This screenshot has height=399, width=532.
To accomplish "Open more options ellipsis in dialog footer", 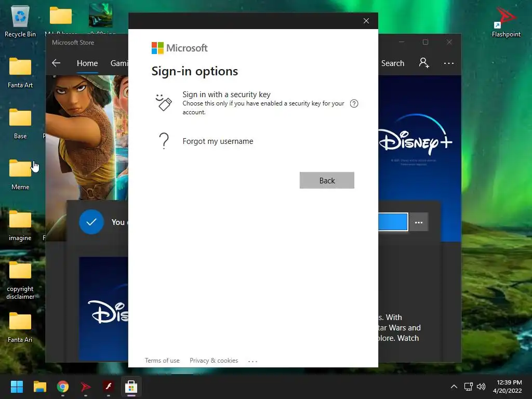I will pyautogui.click(x=253, y=362).
